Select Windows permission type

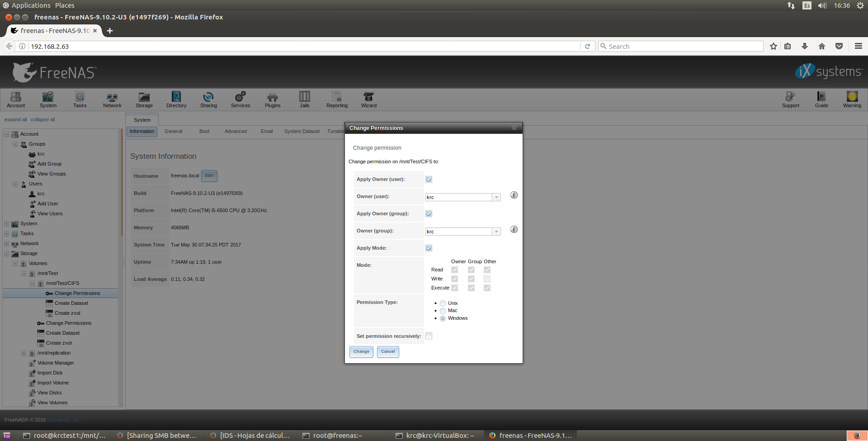tap(443, 318)
